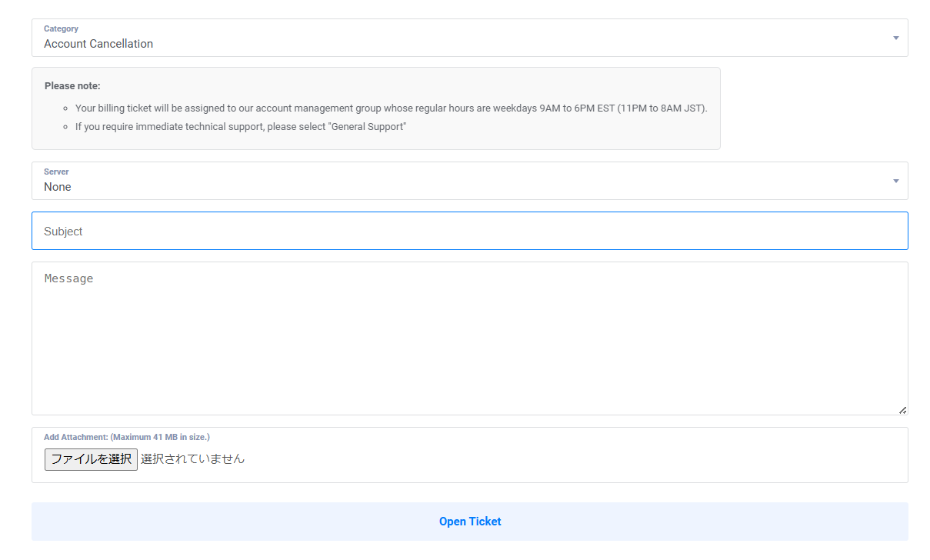Viewport: 930px width, 560px height.
Task: Click the small Server field label
Action: 56,172
